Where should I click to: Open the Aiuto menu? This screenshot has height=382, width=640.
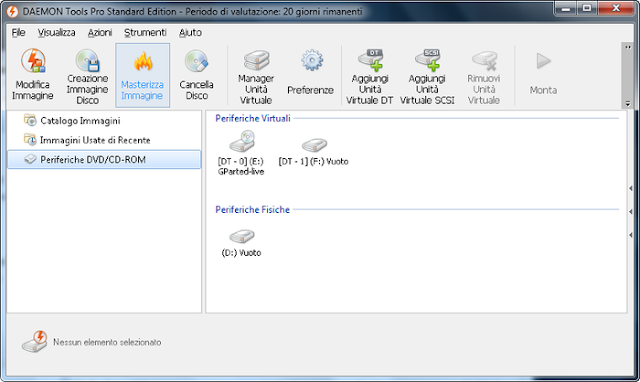[190, 33]
